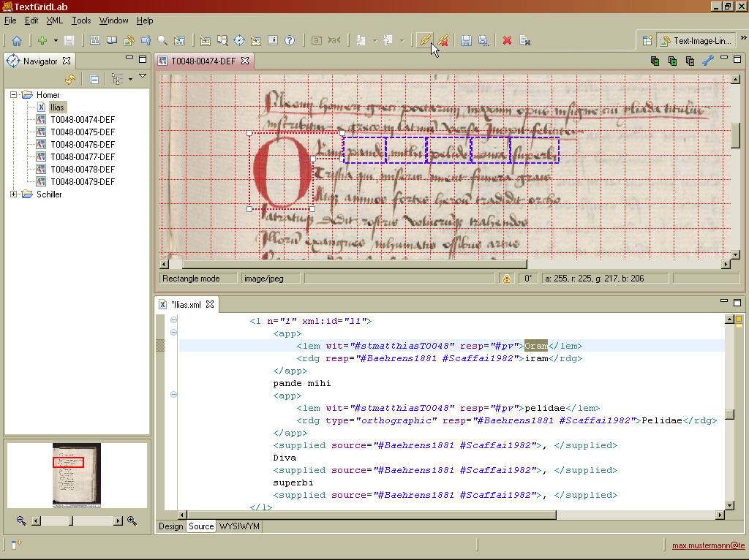Click the Home icon in the main toolbar
This screenshot has width=749, height=560.
pyautogui.click(x=16, y=41)
